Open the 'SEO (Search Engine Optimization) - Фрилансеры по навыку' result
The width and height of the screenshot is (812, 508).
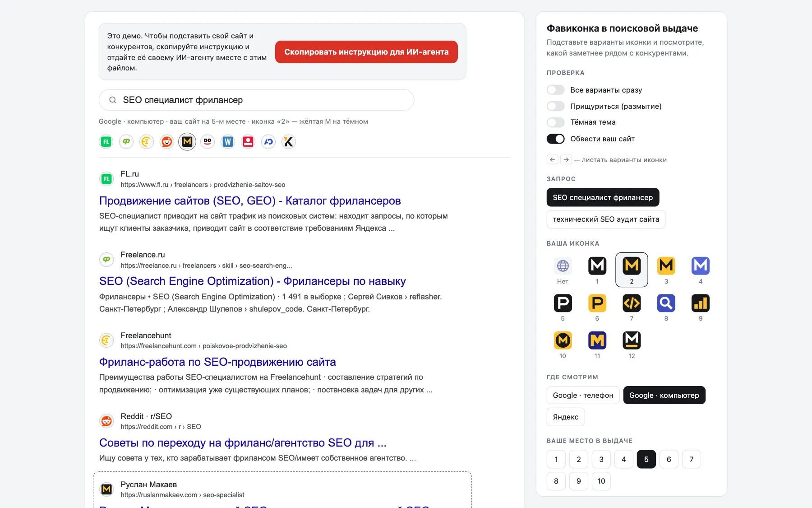click(253, 281)
